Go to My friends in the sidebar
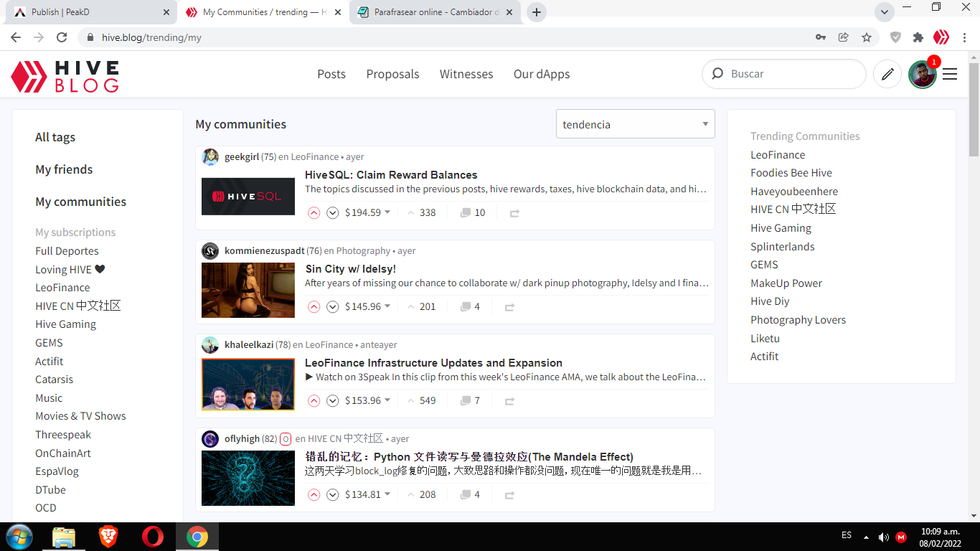Screen dimensions: 980x551 pos(64,169)
